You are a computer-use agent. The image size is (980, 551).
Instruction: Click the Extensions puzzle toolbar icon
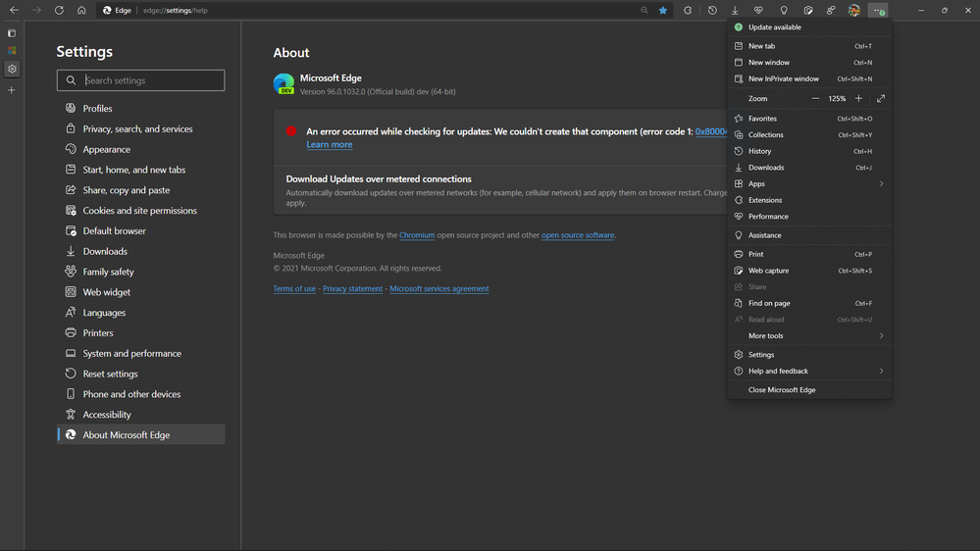click(688, 10)
